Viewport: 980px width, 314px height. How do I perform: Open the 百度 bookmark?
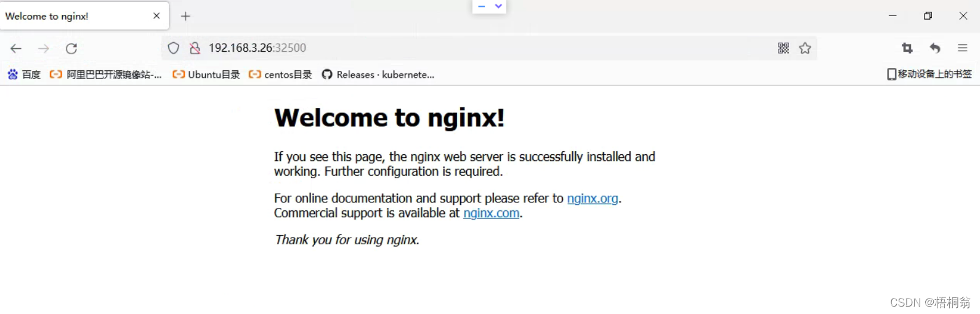(24, 75)
